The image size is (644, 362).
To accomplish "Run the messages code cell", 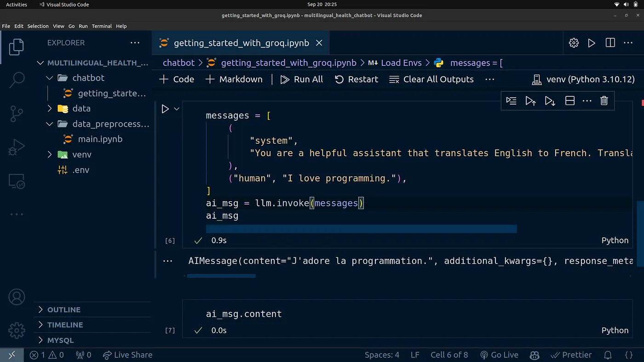I will coord(165,109).
